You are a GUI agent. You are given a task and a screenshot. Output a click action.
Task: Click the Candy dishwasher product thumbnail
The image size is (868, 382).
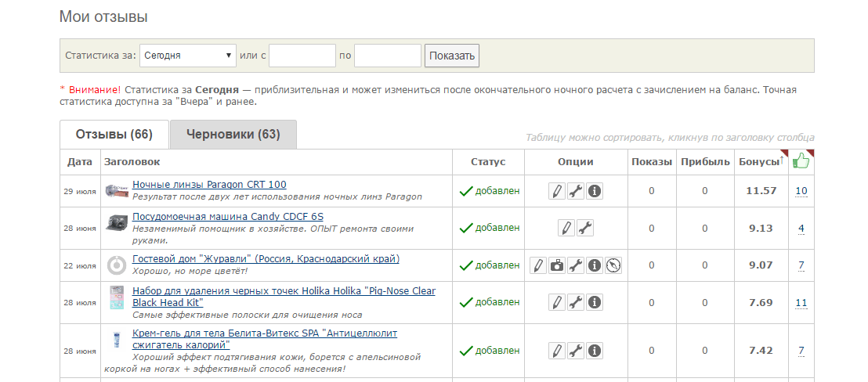117,222
